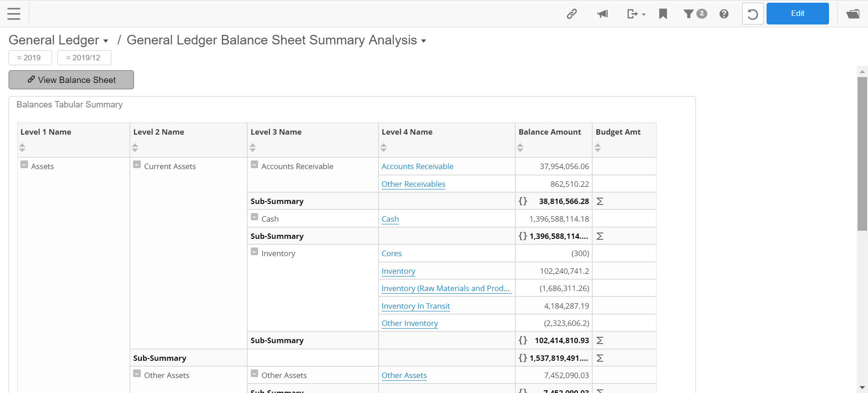Click View Balance Sheet button
Image resolution: width=868 pixels, height=393 pixels.
(x=71, y=80)
